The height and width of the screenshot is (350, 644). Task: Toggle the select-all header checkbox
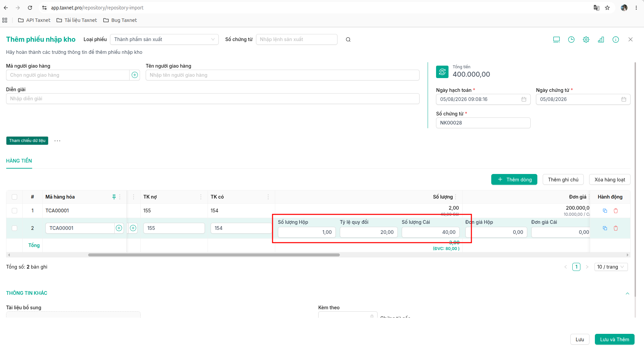tap(14, 197)
